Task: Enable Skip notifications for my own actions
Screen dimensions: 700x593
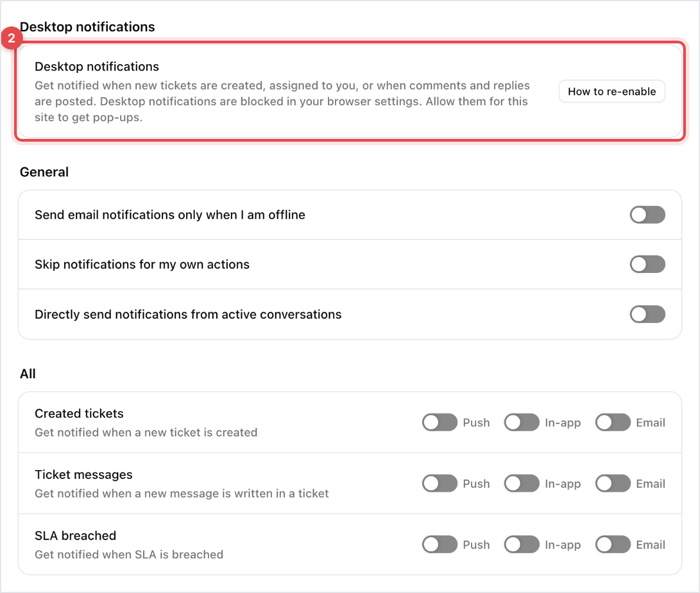Action: (648, 264)
